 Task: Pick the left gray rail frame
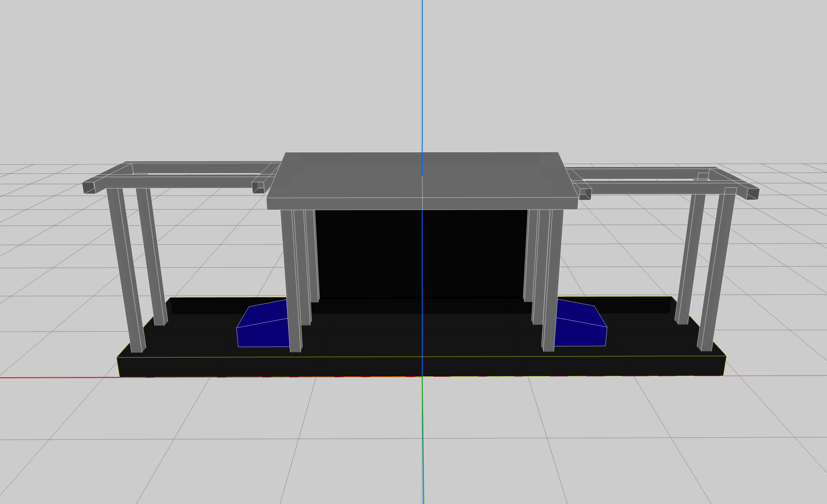click(182, 177)
